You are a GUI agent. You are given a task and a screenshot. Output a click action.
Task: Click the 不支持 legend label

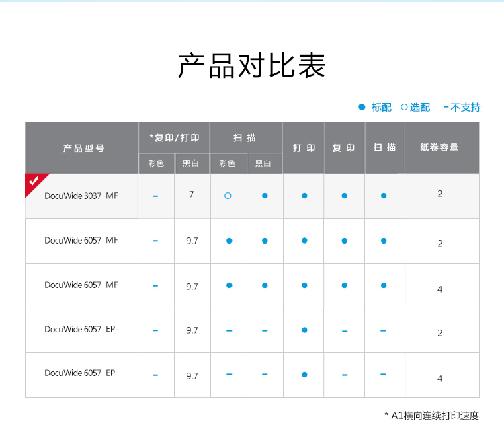click(x=466, y=107)
